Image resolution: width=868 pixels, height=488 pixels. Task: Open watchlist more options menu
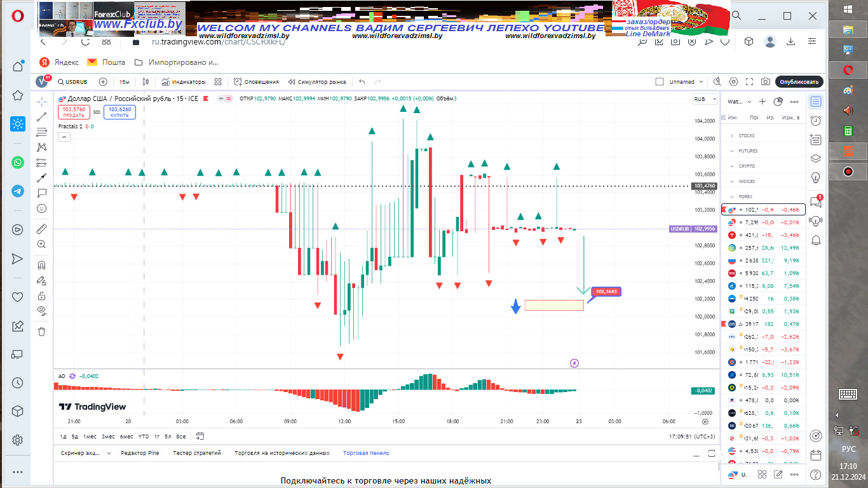(794, 102)
